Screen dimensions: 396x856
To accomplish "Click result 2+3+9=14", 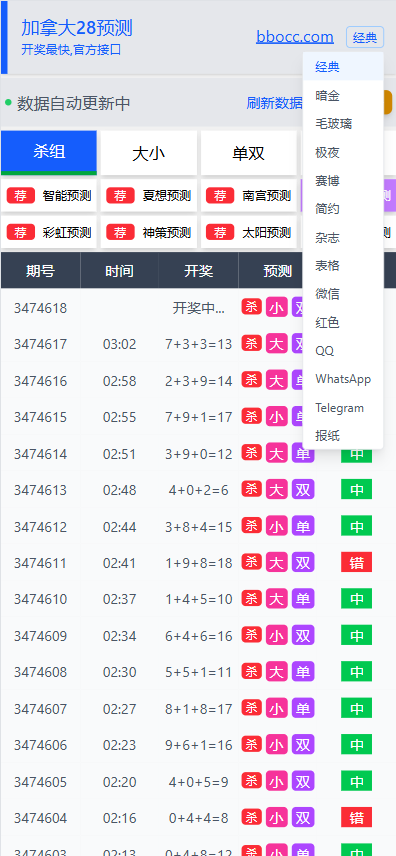I will (x=199, y=381).
